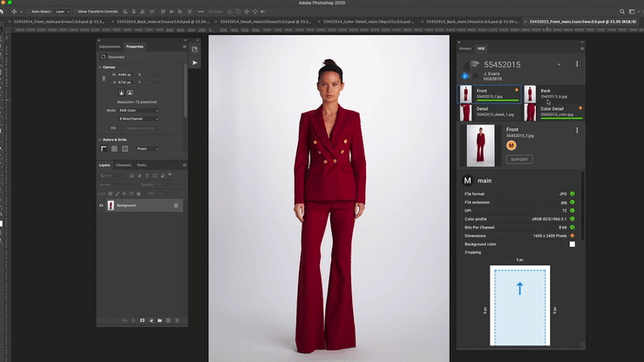Open the RGB Color mode dropdown
This screenshot has width=644, height=362.
[138, 111]
